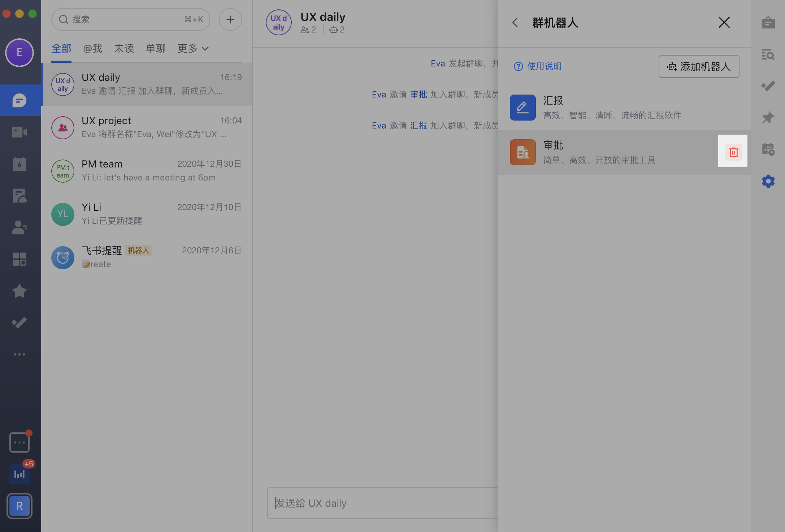This screenshot has width=785, height=532.
Task: Switch to the @我 tab
Action: tap(93, 48)
